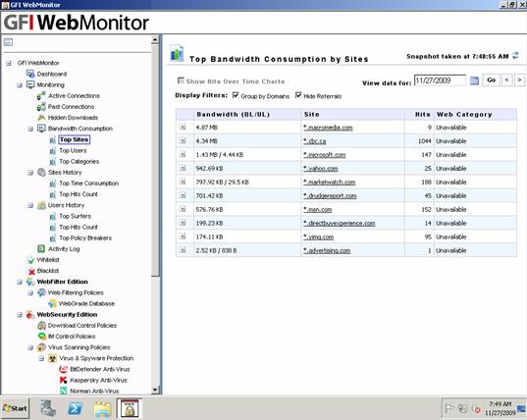
Task: Open Active Connections icon
Action: pyautogui.click(x=41, y=96)
